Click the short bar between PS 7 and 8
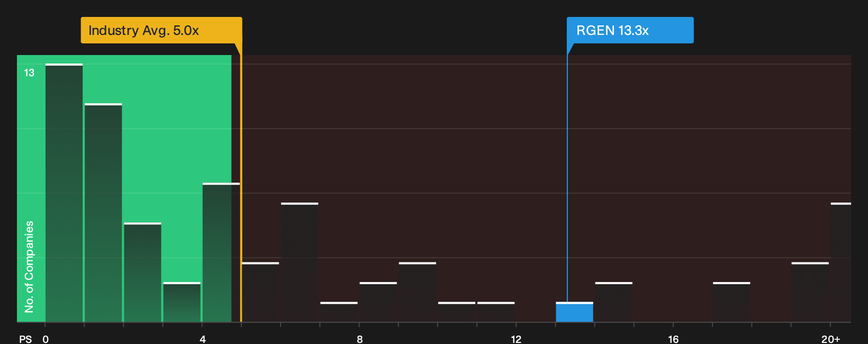 339,312
